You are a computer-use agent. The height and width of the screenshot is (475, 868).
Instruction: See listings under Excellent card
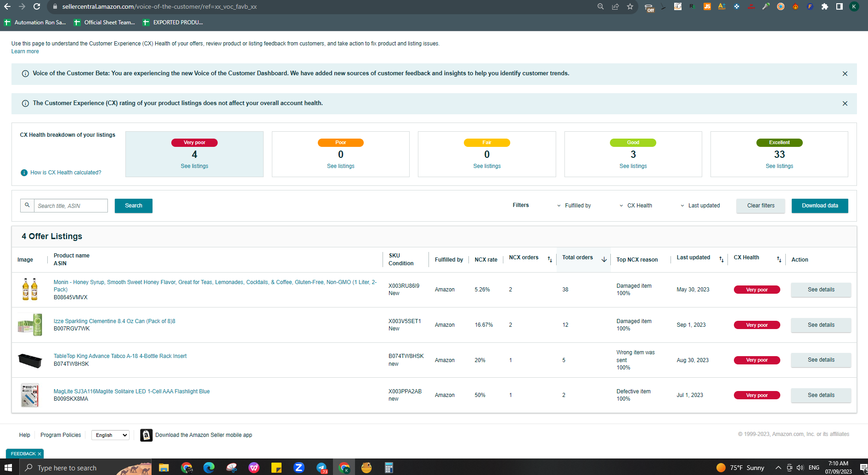click(779, 166)
